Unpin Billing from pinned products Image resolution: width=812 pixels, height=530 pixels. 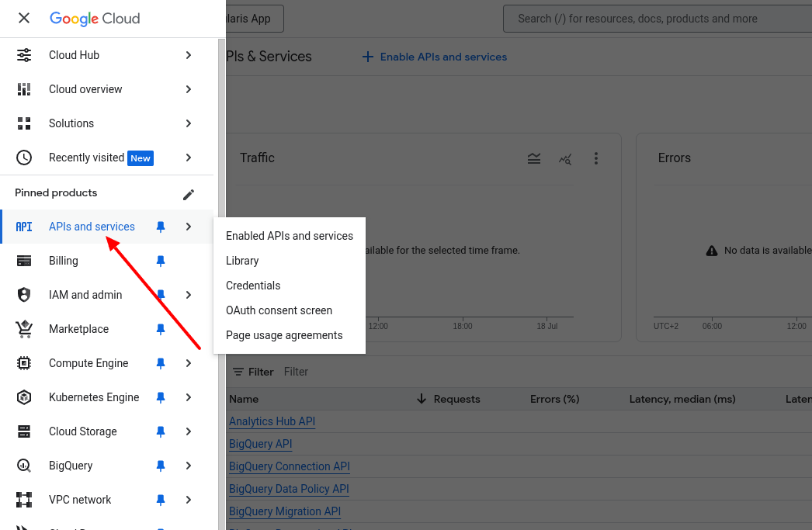(161, 261)
